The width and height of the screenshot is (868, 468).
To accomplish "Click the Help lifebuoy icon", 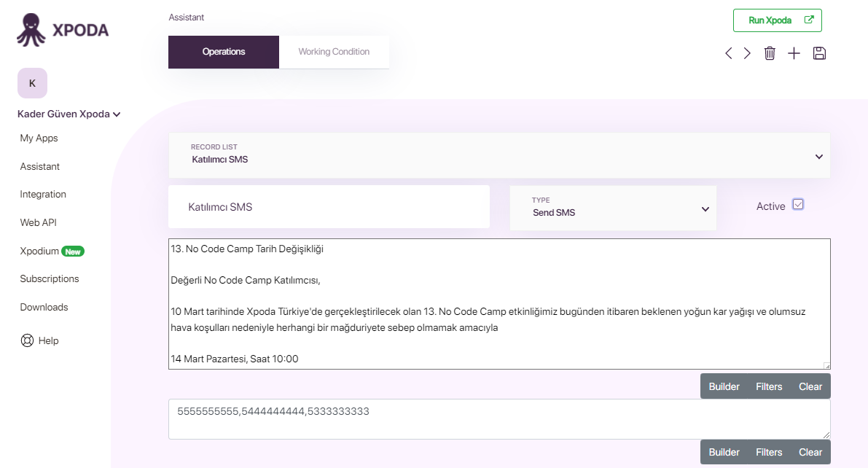I will coord(27,340).
